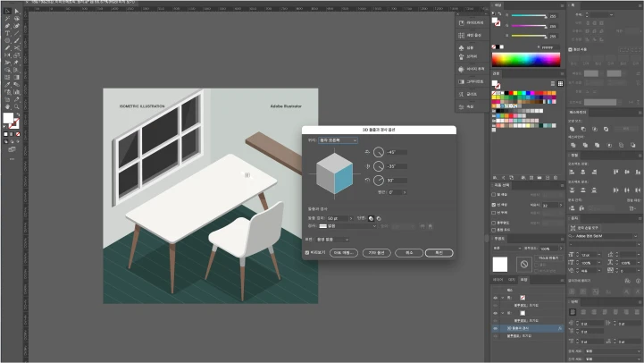Screen dimensions: 644x363
Task: Expand the Stroke row in Appearance panel
Action: pos(502,298)
